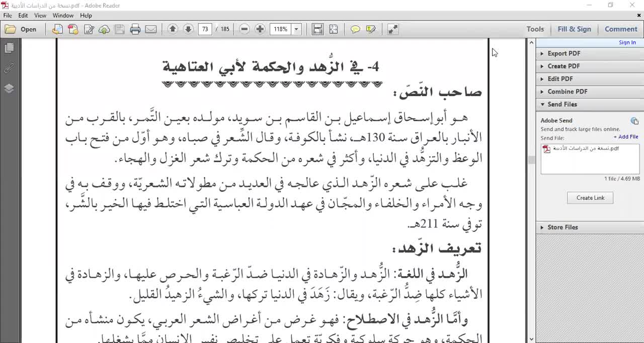The image size is (644, 343).
Task: Go to previous page arrow
Action: pyautogui.click(x=173, y=29)
